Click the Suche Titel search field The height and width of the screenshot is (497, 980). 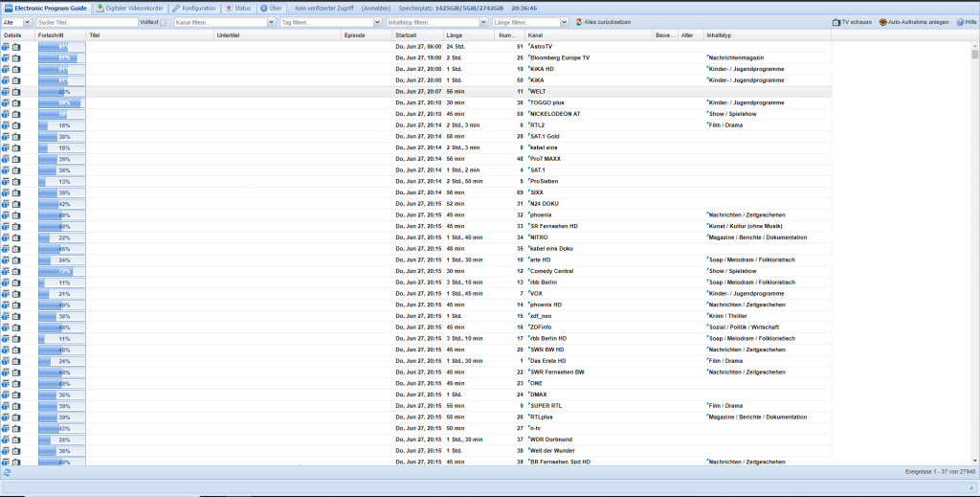86,22
